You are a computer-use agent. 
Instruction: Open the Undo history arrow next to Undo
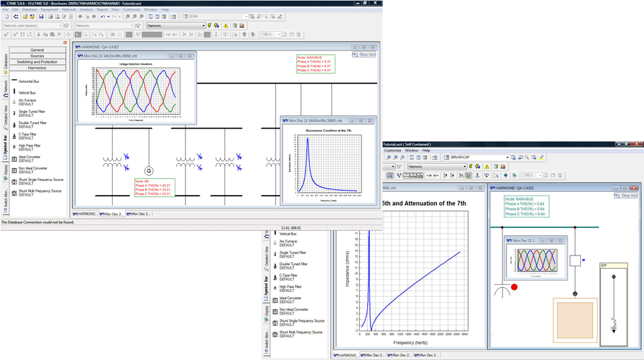click(x=108, y=17)
